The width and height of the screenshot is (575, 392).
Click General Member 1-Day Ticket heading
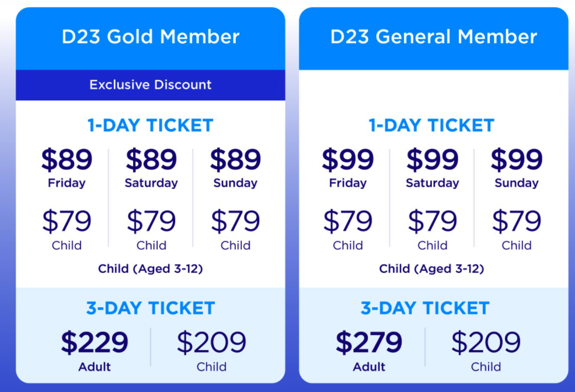pos(432,125)
